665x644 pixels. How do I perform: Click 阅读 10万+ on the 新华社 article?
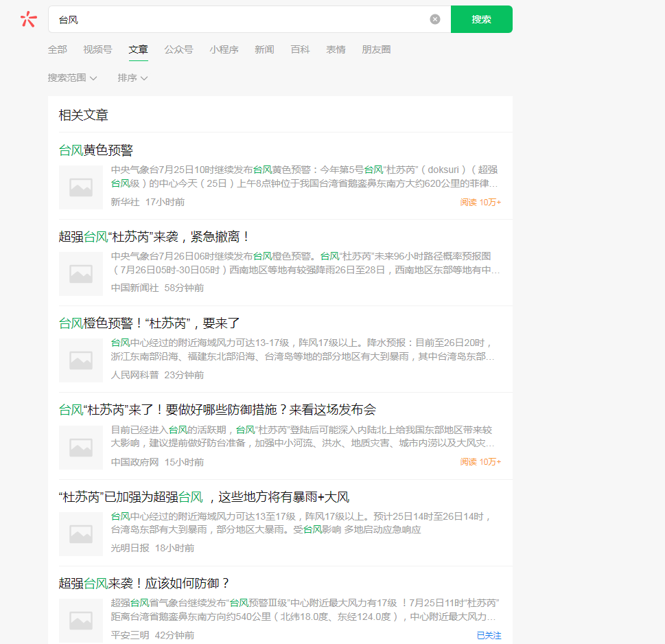(x=480, y=203)
